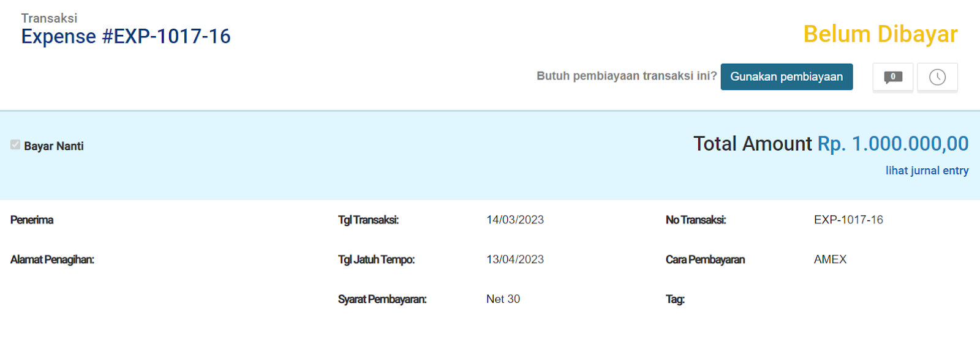
Task: Open the lihat jurnal entry link
Action: pos(927,171)
